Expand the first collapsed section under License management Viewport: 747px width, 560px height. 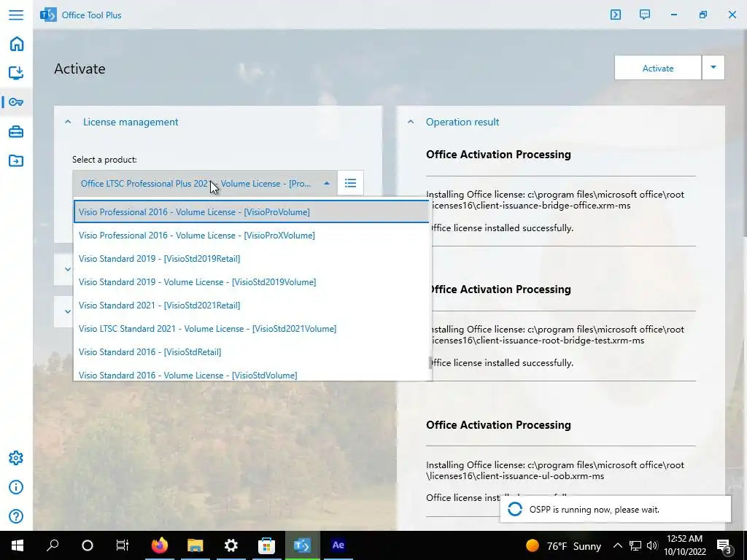coord(68,270)
